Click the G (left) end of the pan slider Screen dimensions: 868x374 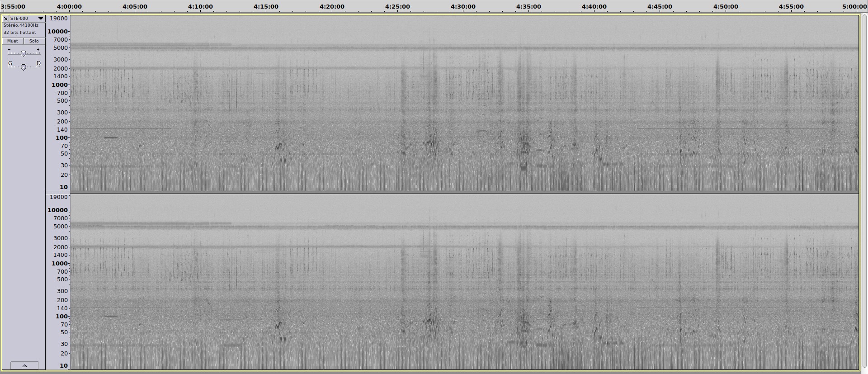click(10, 63)
